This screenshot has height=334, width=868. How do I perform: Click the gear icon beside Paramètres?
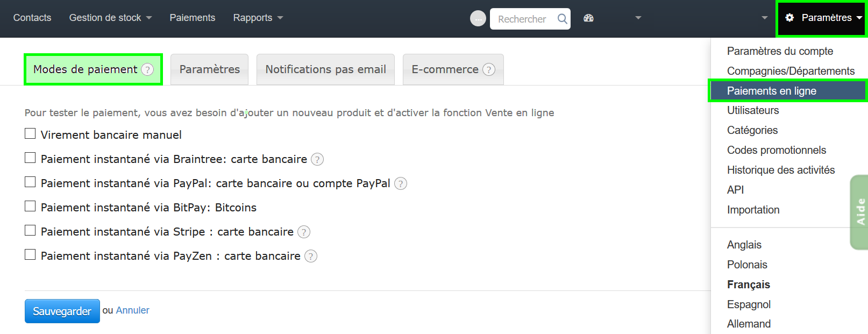click(x=789, y=17)
